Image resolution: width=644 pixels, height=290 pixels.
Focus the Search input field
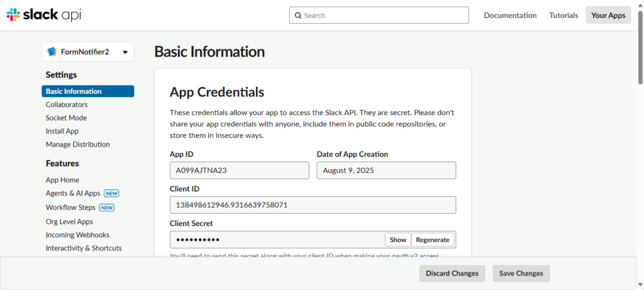(379, 15)
